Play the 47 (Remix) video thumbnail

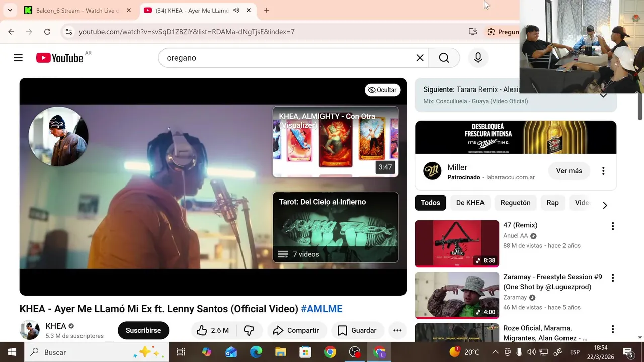[457, 244]
